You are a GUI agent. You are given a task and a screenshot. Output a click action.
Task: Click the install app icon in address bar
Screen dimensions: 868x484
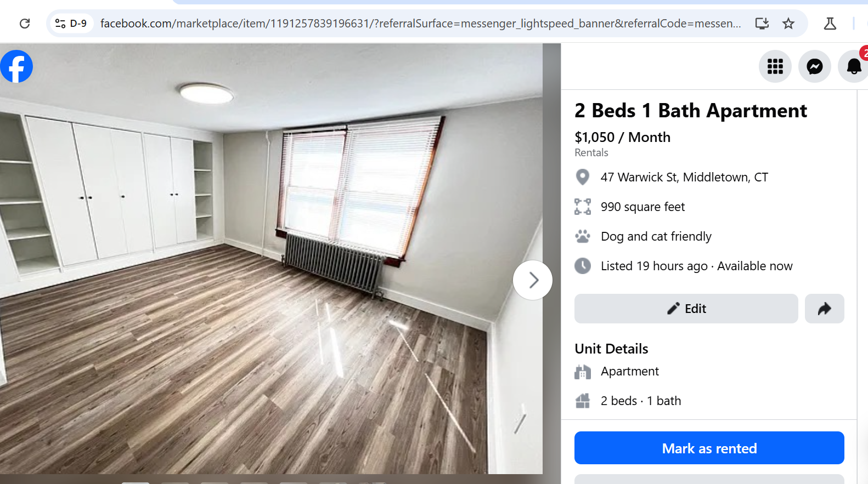tap(762, 24)
